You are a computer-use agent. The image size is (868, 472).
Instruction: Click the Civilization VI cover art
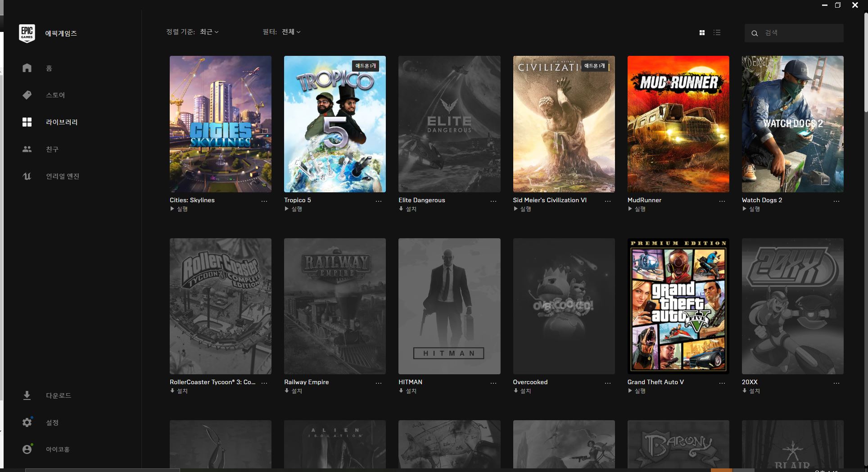pyautogui.click(x=564, y=124)
